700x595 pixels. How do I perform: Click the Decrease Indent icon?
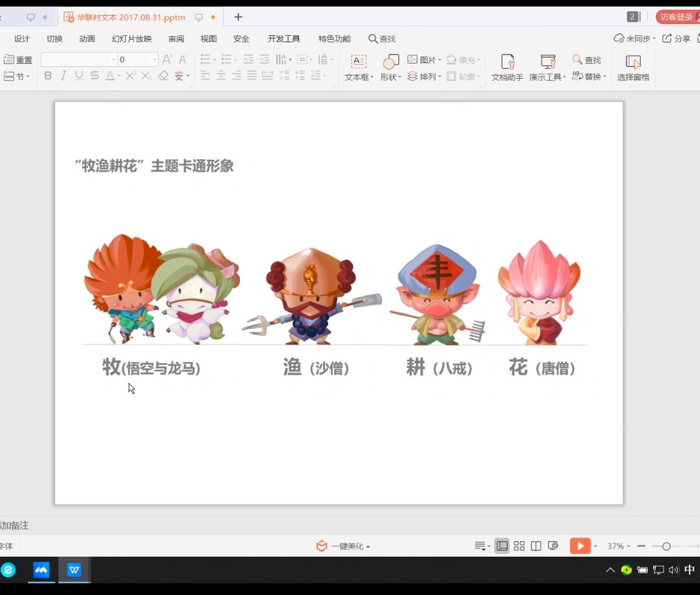tap(249, 59)
